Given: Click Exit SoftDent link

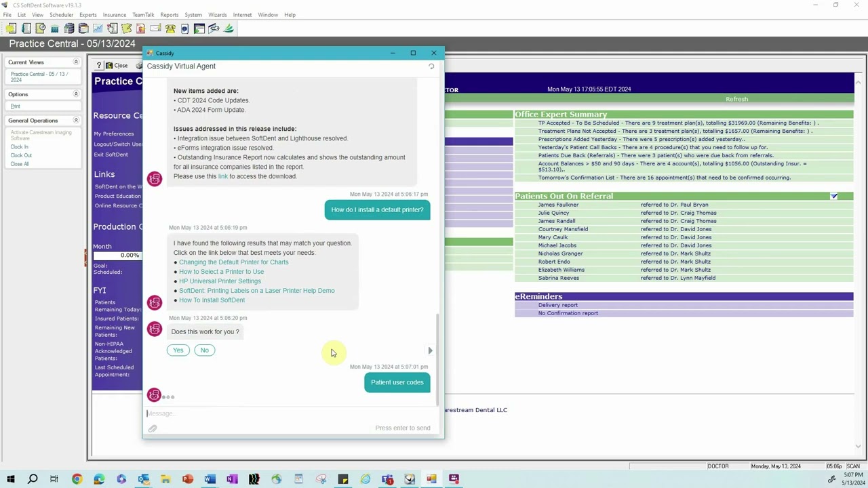Looking at the screenshot, I should (x=111, y=155).
